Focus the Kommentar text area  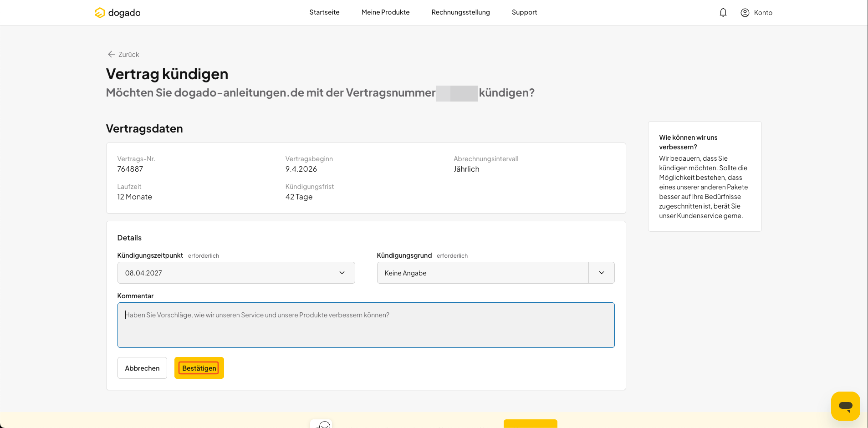coord(366,325)
